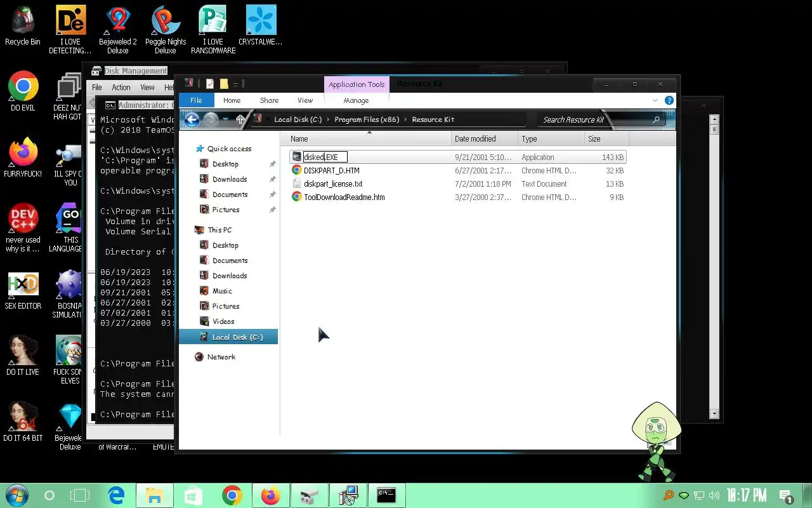812x508 pixels.
Task: Click the Explorer Back navigation arrow
Action: [192, 119]
